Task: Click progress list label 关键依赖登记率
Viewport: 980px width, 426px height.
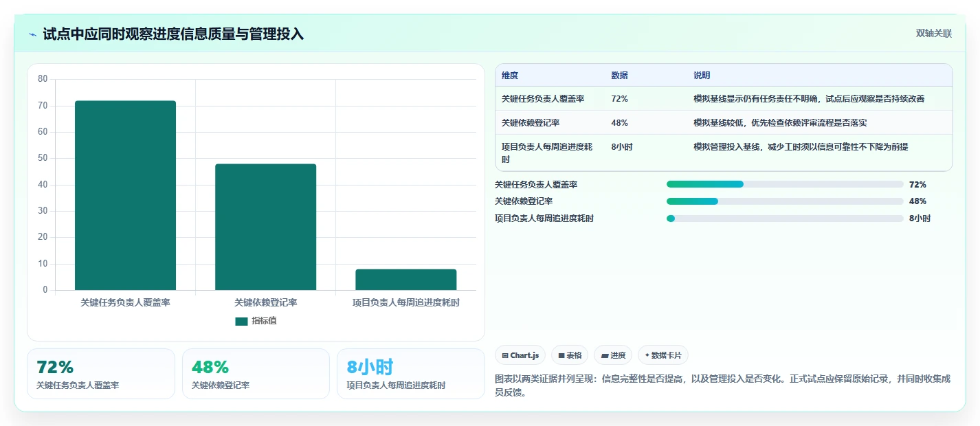Action: [524, 201]
